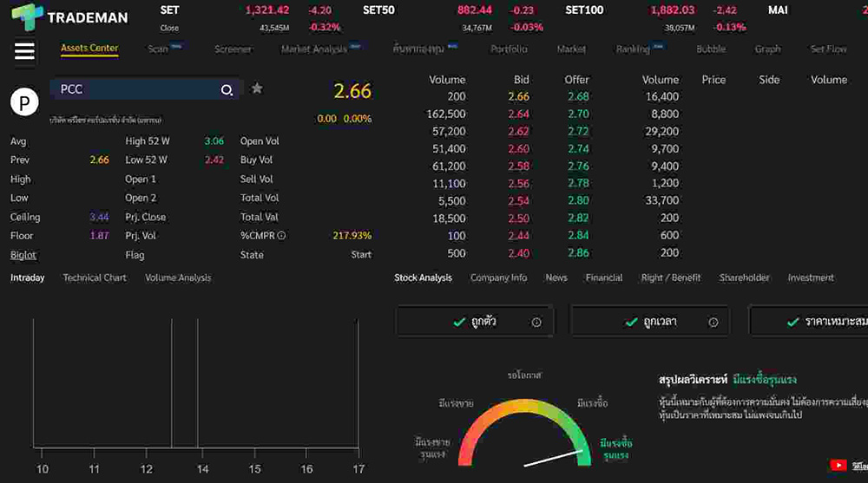Go to the Screener menu
The height and width of the screenshot is (483, 868).
233,49
